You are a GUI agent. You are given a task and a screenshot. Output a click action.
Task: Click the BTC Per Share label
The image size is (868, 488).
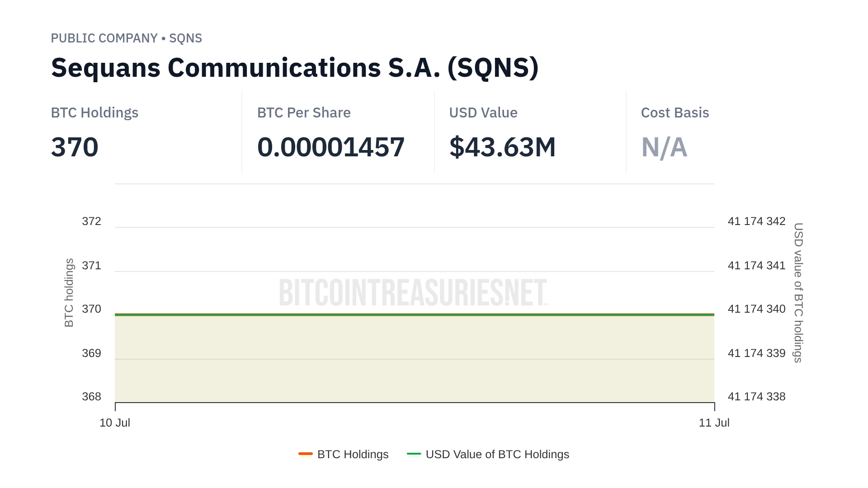304,113
